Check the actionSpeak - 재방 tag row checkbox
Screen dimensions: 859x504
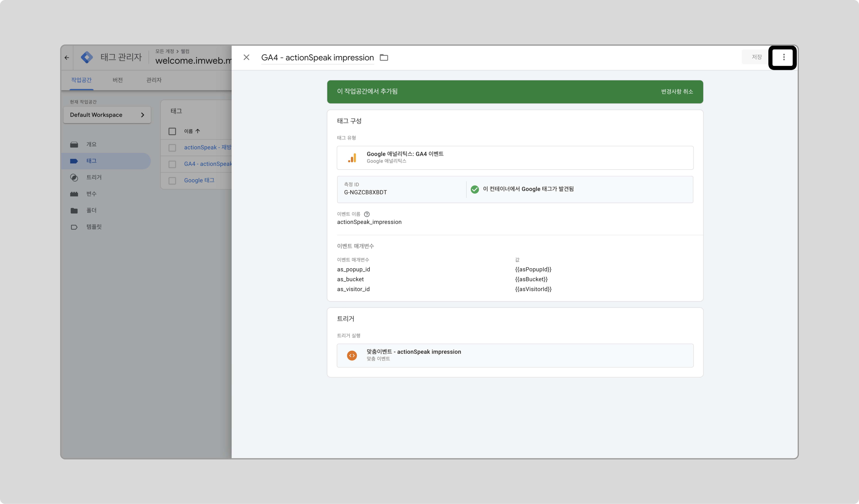tap(172, 148)
